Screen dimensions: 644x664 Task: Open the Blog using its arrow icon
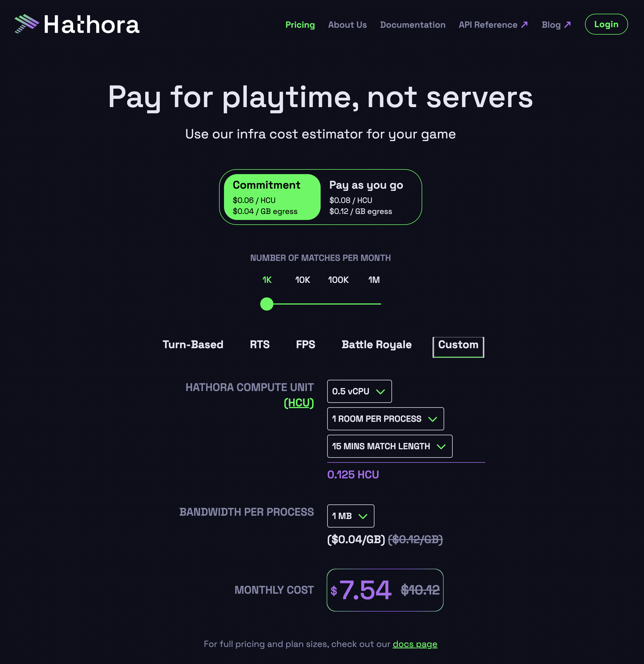(x=567, y=24)
